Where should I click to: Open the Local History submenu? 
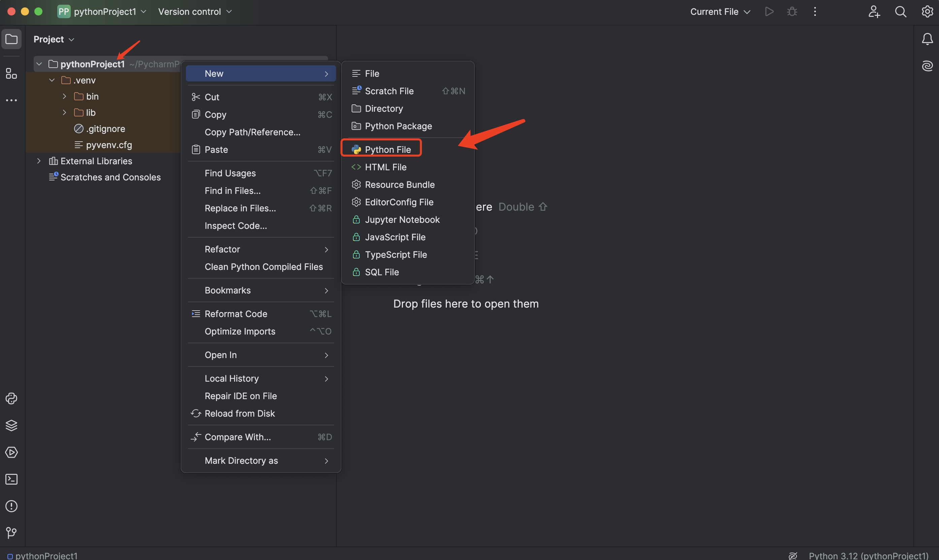click(x=261, y=379)
